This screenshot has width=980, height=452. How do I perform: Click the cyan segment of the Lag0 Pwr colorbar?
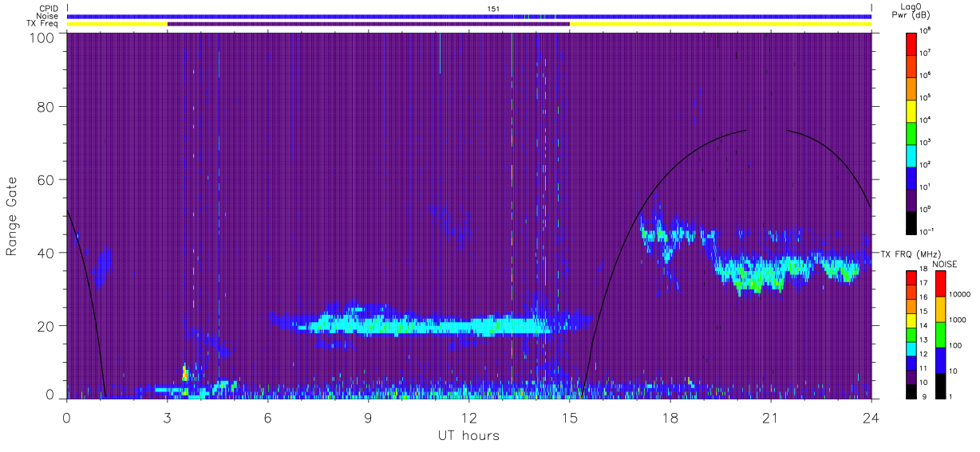912,155
